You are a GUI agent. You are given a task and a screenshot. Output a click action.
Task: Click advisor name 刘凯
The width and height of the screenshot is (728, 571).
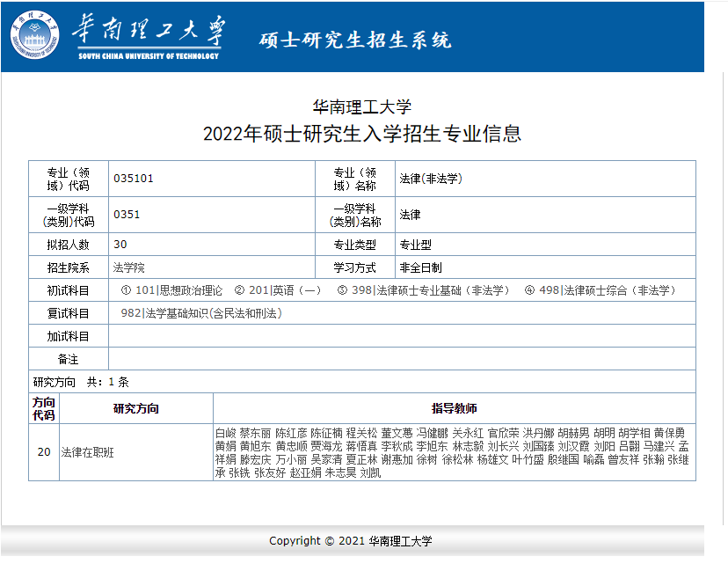370,473
